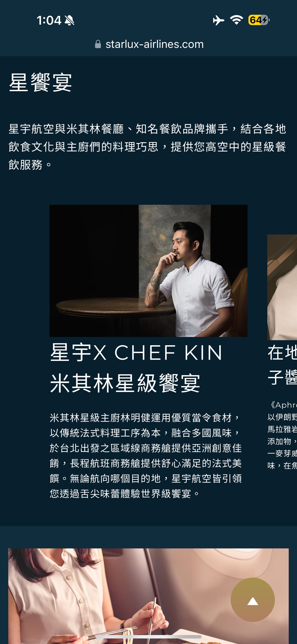This screenshot has height=644, width=297.
Task: Tap the Aphro description on next card
Action: pyautogui.click(x=282, y=435)
